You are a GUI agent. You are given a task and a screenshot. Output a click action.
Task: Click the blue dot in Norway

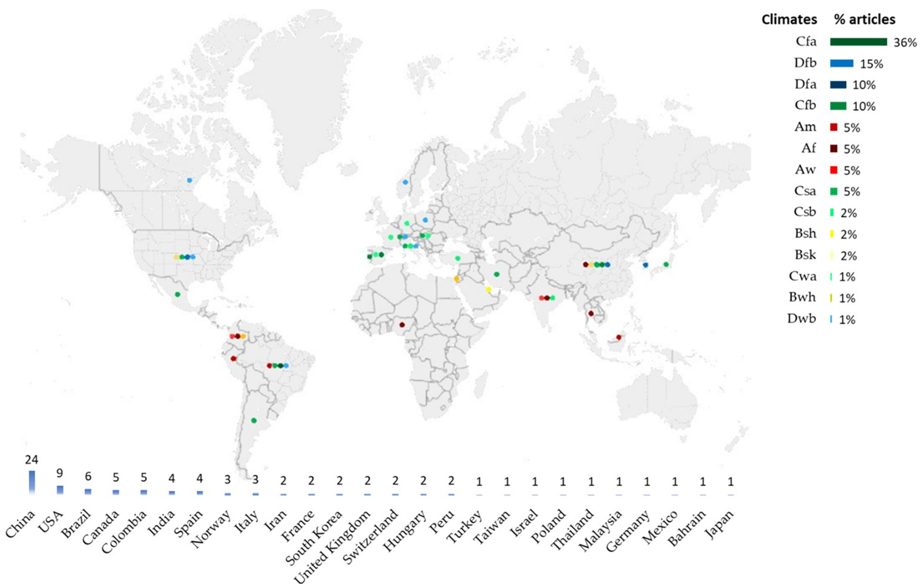click(x=405, y=182)
